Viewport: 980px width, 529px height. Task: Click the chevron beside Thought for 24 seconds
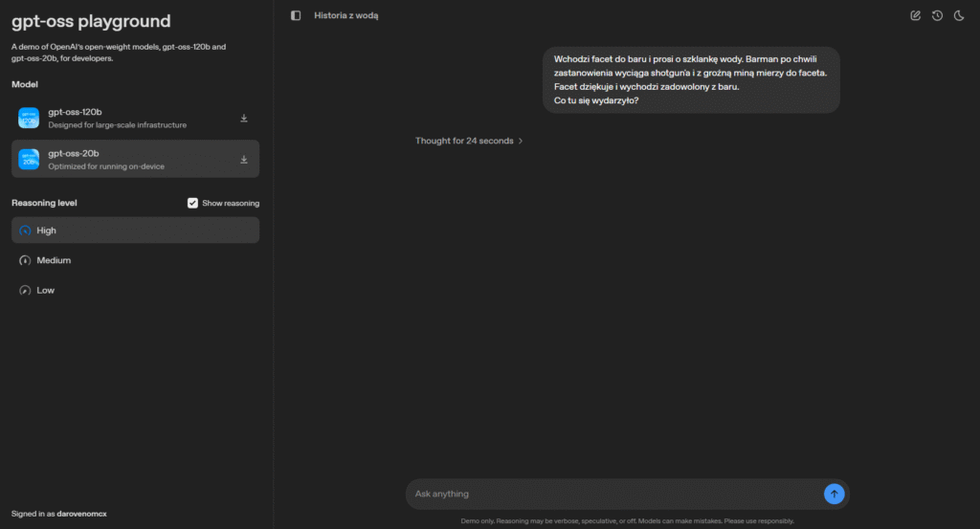click(x=521, y=141)
